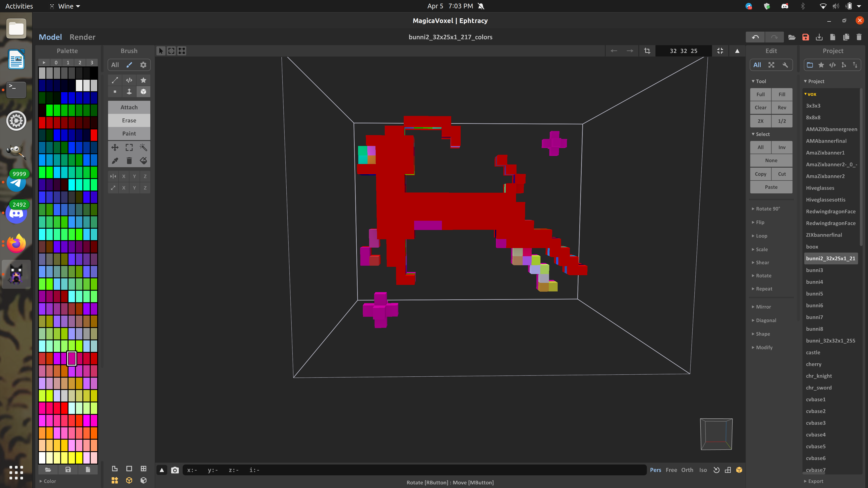Expand the Export section

coord(814,481)
